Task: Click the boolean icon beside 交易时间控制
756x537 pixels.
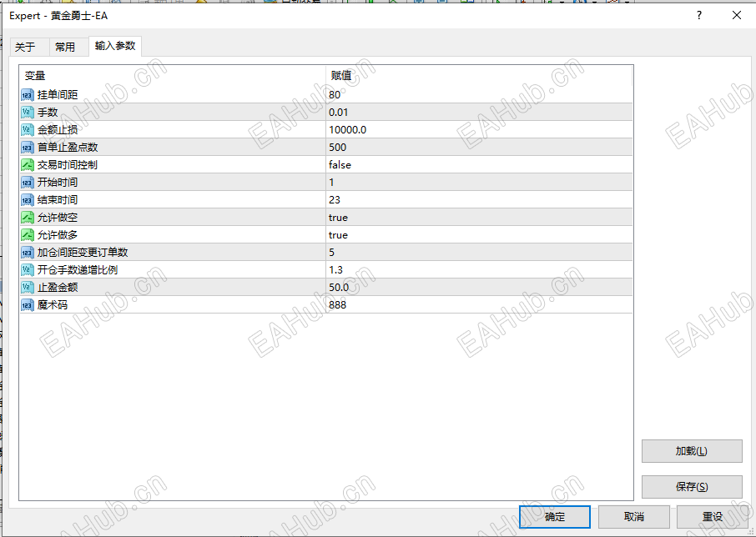Action: tap(27, 165)
